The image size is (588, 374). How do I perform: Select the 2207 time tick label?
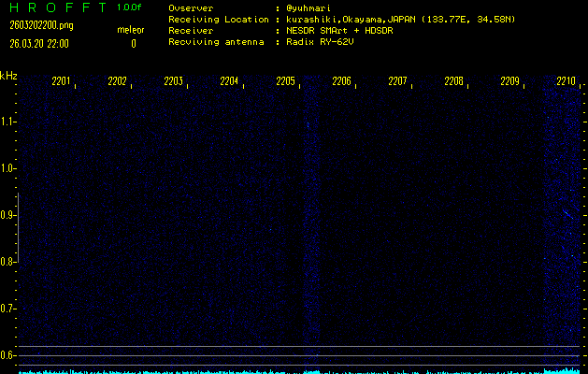click(397, 82)
